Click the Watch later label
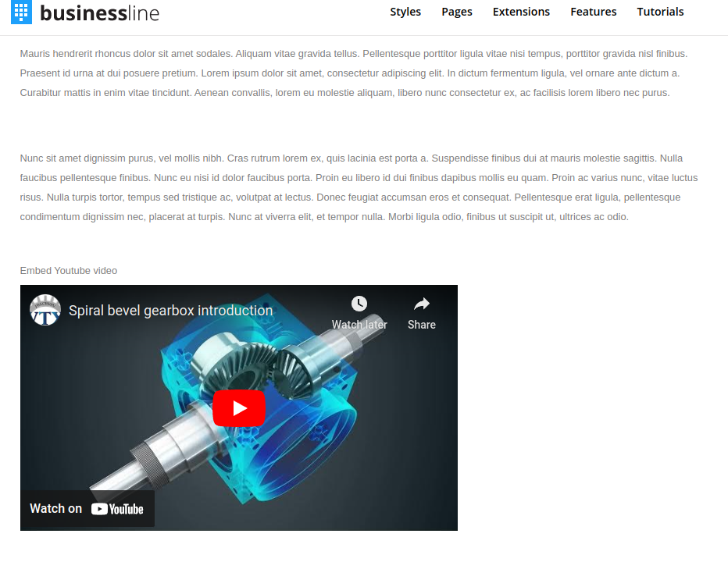This screenshot has height=587, width=728. pyautogui.click(x=359, y=325)
